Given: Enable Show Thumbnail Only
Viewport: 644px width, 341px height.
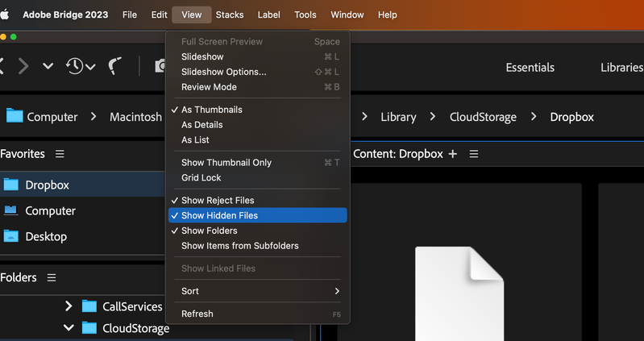Looking at the screenshot, I should (257, 163).
